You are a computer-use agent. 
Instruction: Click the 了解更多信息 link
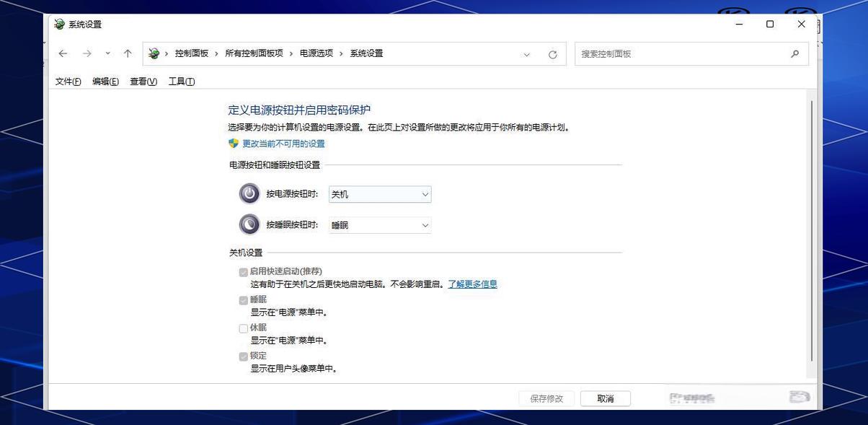point(471,284)
